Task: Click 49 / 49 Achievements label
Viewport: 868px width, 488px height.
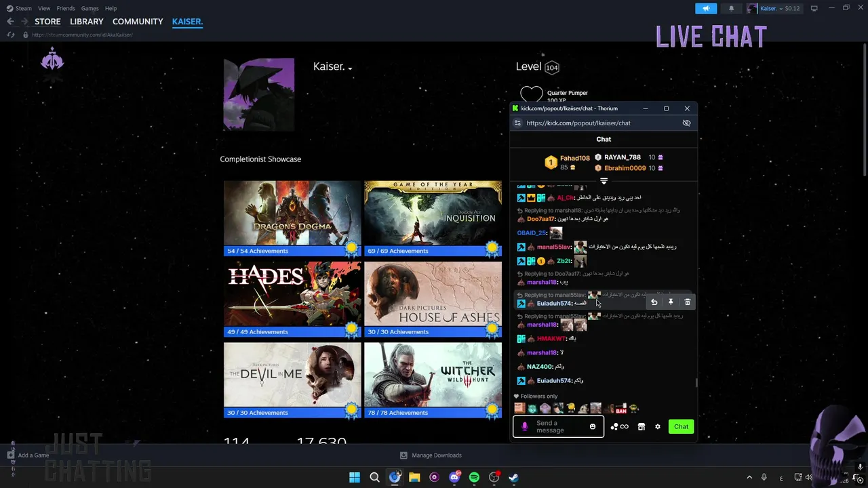Action: pyautogui.click(x=258, y=331)
